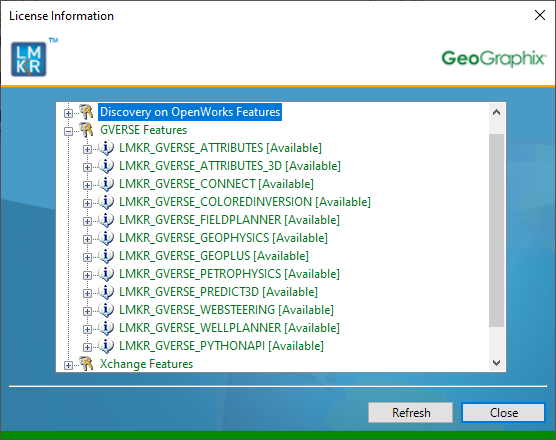
Task: Expand LMKR_GVERSE_WELLPLANNER license entry
Action: coord(87,329)
